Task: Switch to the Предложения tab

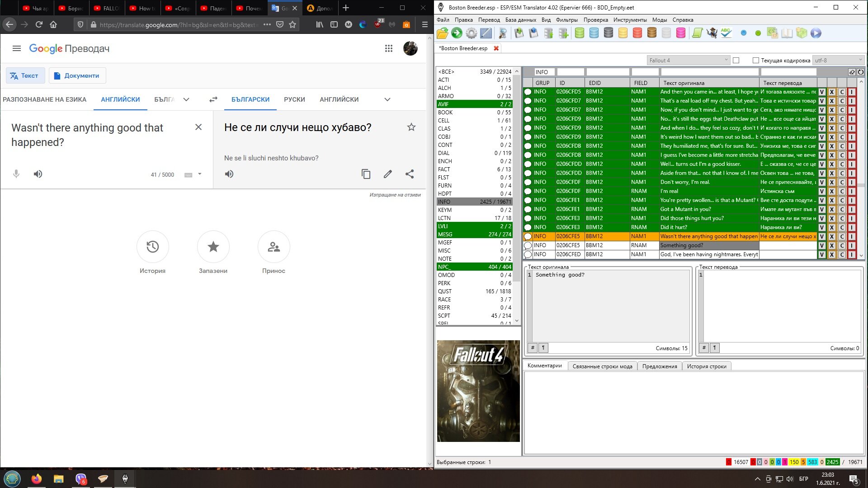Action: click(x=659, y=366)
